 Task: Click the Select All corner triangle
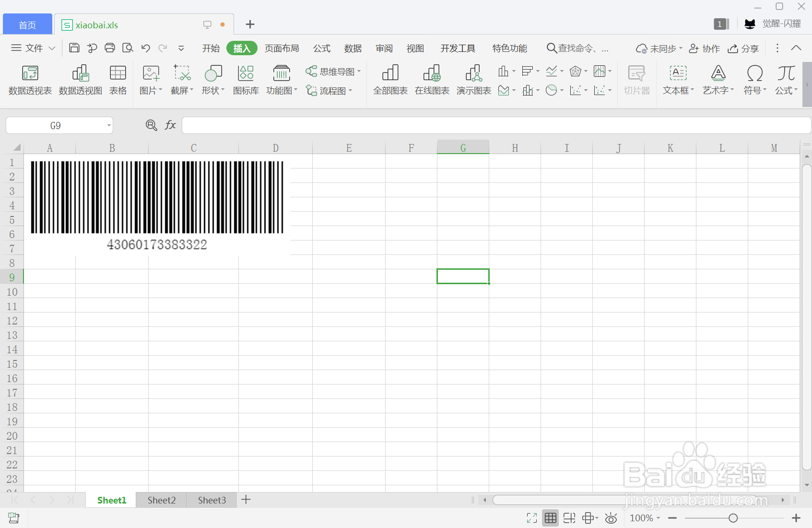[x=17, y=147]
